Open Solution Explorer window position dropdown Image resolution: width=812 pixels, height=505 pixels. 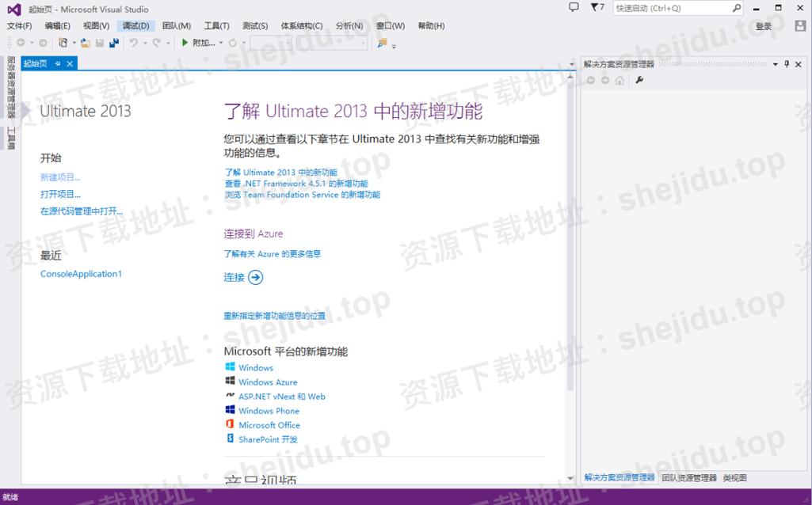tap(776, 64)
